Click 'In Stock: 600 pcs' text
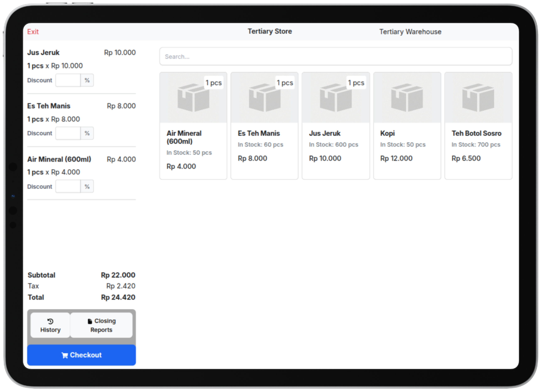 (x=334, y=145)
